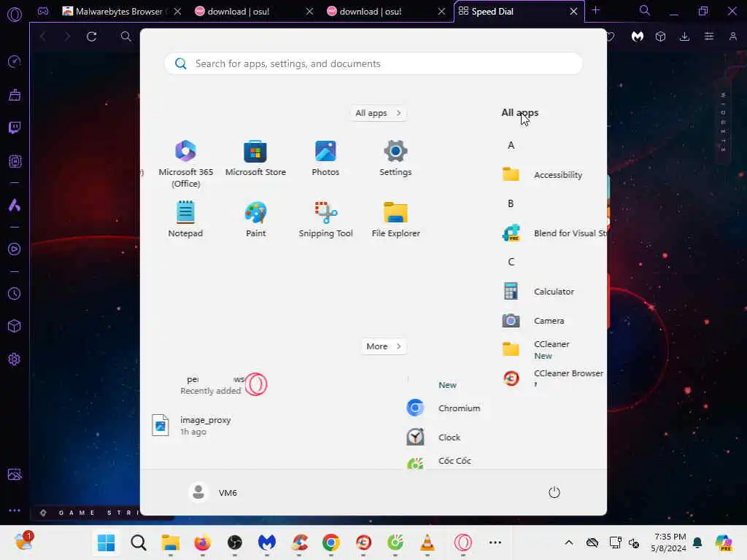Launch Notepad from Start menu

(x=185, y=219)
